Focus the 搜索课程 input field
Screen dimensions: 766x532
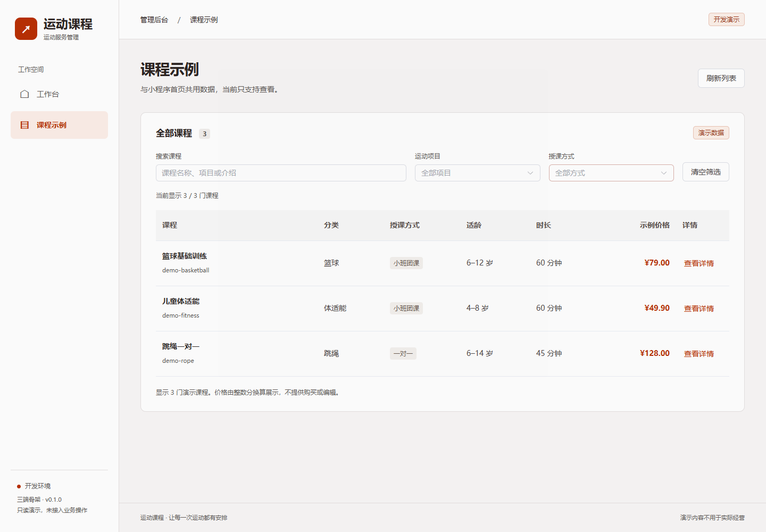tap(281, 173)
